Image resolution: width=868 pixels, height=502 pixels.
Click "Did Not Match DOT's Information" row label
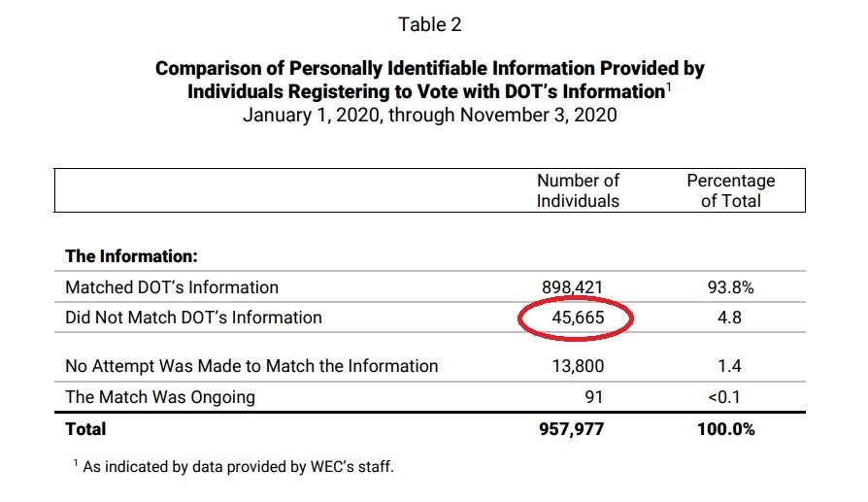[x=193, y=318]
